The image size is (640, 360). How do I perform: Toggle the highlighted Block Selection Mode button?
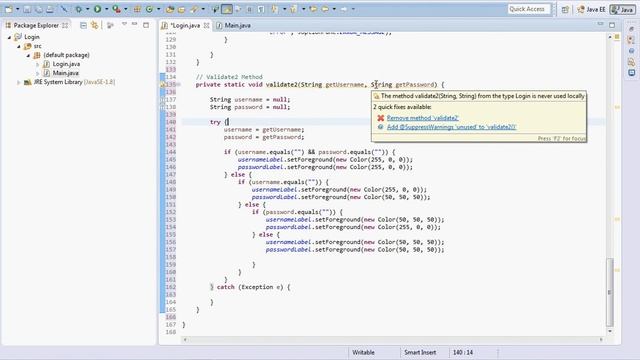[x=227, y=9]
